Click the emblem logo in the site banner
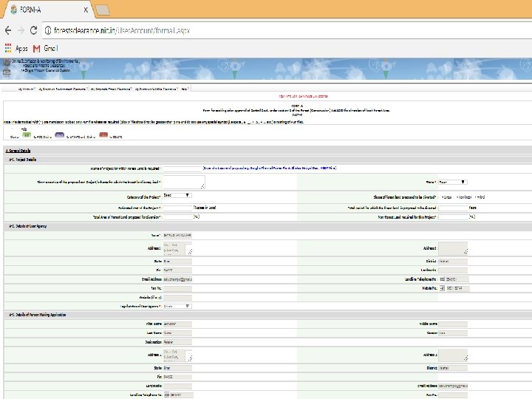 [x=7, y=67]
